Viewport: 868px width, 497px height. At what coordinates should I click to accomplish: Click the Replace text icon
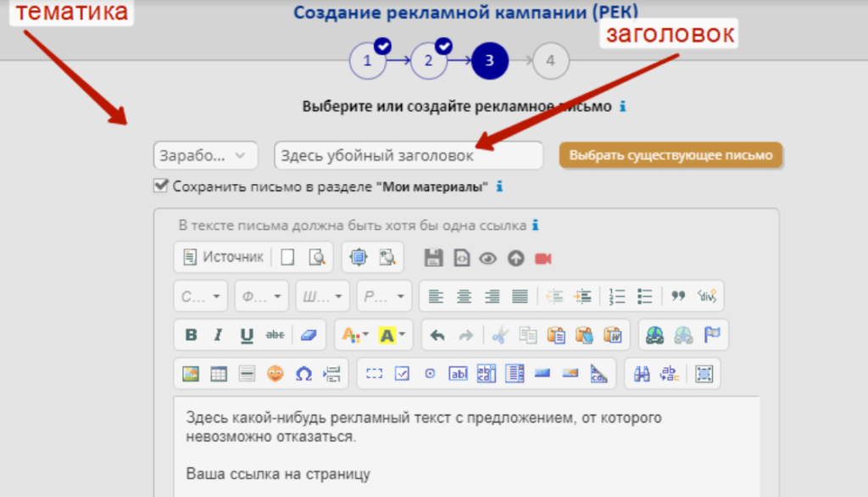(x=670, y=374)
